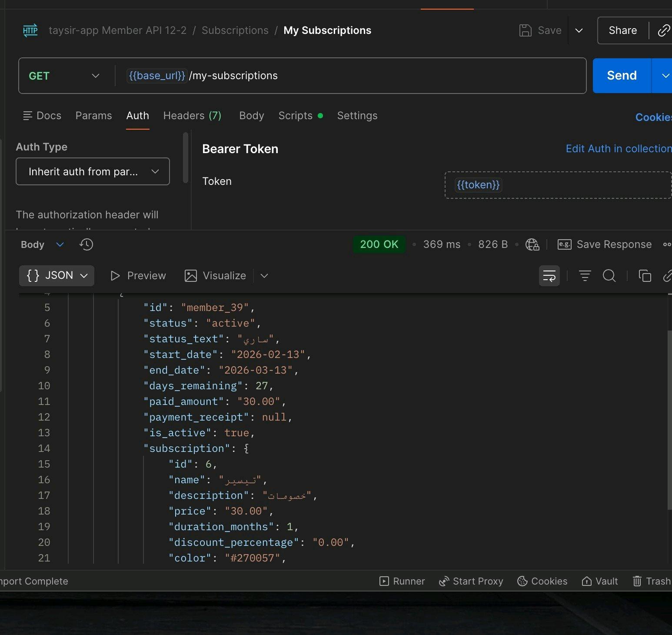
Task: Click Edit Auth in collection link
Action: (618, 149)
